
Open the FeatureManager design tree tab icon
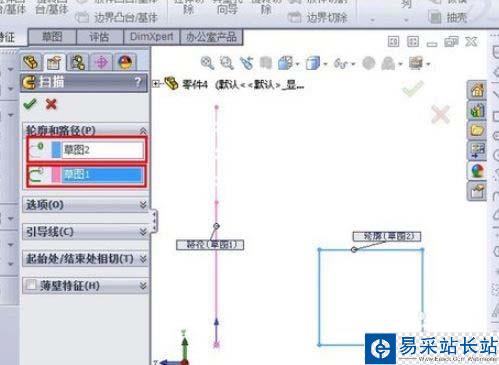(31, 62)
